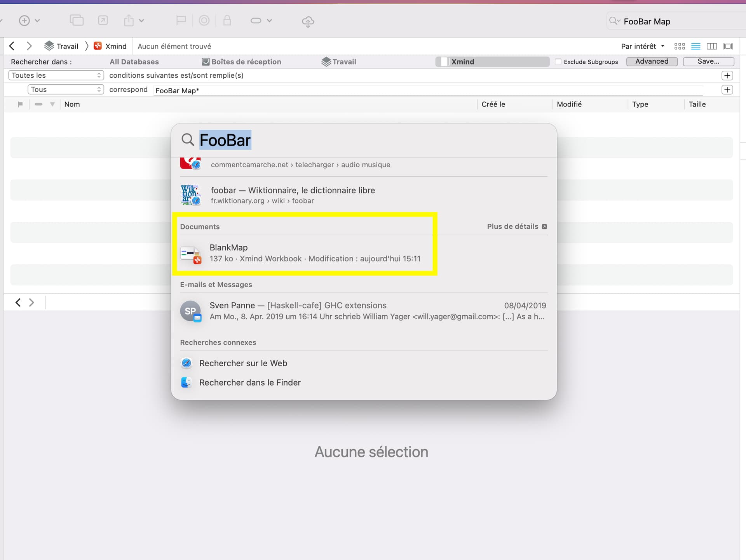Add rule beside FooBar Map* field

(x=727, y=90)
